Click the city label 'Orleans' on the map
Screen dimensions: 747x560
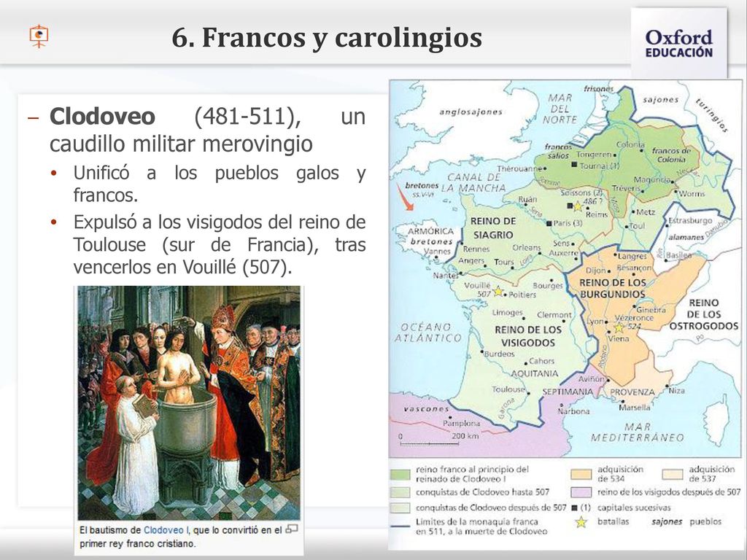coord(527,248)
